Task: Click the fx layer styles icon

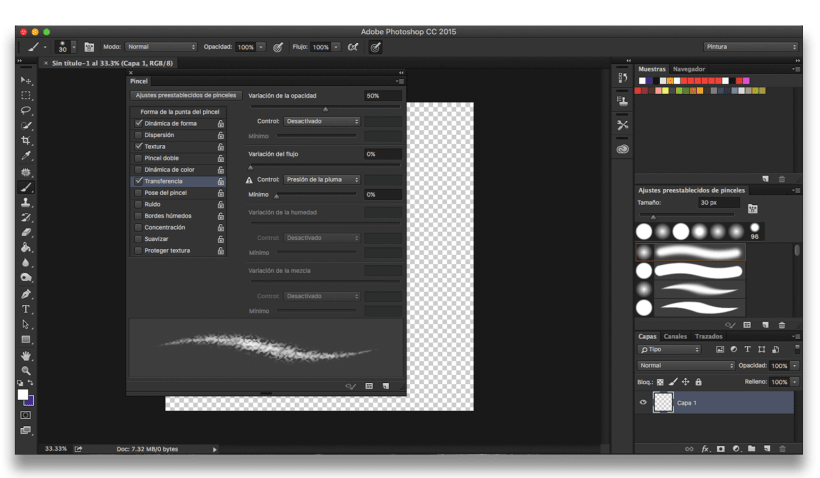Action: [x=705, y=449]
